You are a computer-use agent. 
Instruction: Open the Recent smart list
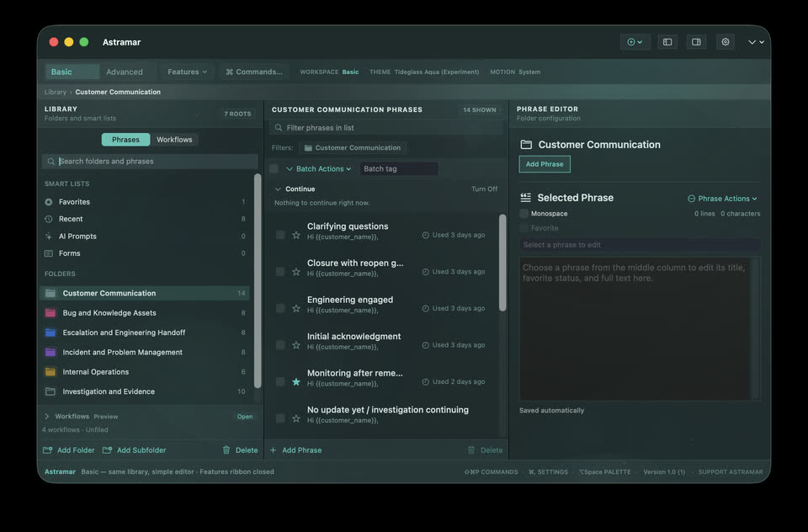pyautogui.click(x=145, y=219)
